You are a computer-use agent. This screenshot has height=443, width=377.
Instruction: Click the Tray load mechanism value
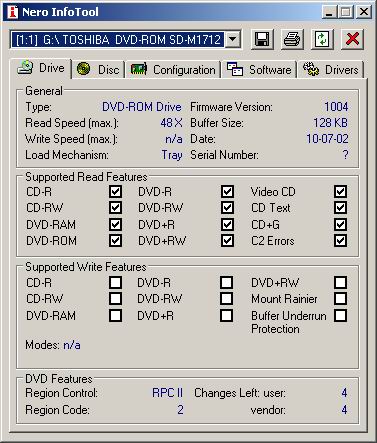click(172, 155)
